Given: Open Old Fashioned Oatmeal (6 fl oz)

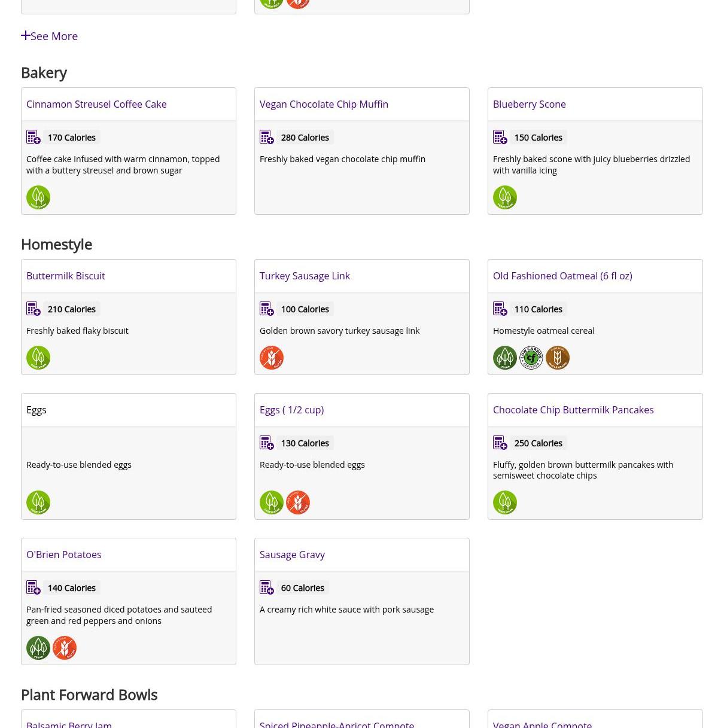Looking at the screenshot, I should (562, 276).
